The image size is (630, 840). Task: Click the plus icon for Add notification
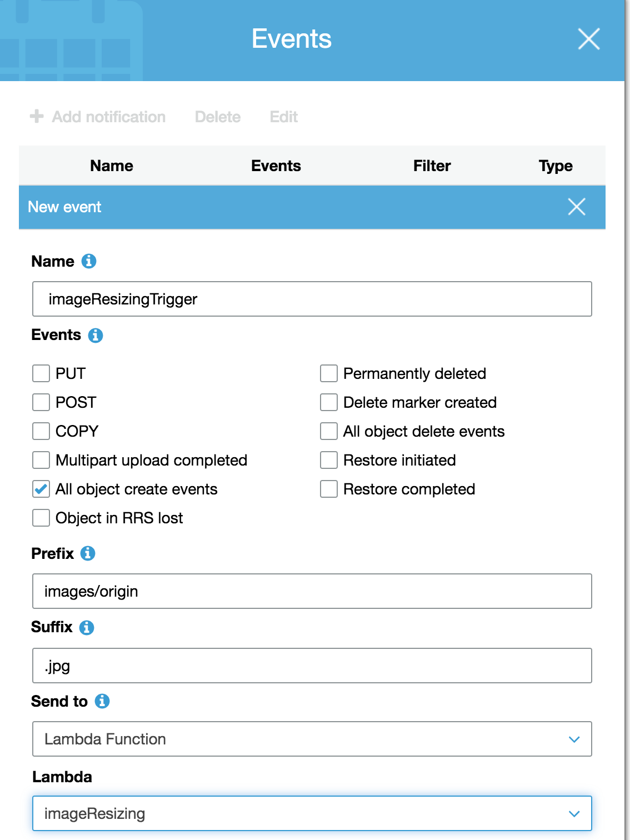click(37, 116)
